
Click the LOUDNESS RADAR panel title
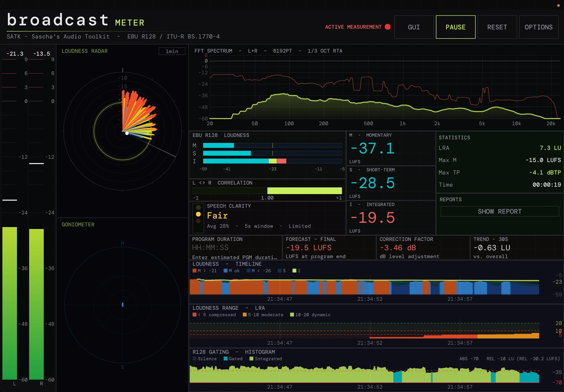(84, 51)
